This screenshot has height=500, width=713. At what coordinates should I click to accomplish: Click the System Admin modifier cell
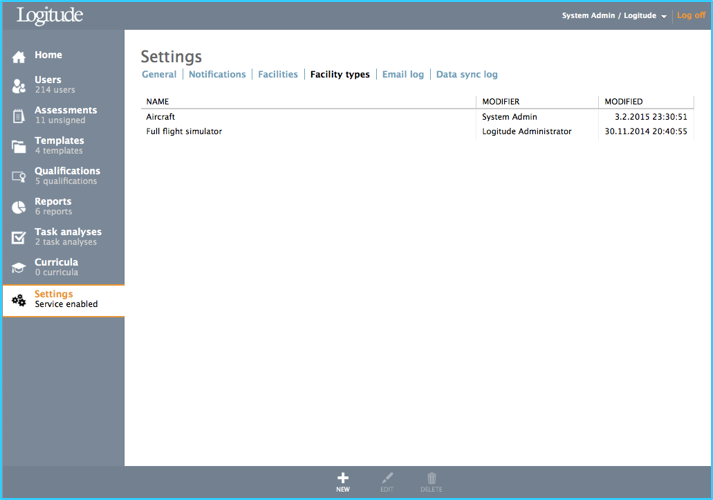point(510,117)
